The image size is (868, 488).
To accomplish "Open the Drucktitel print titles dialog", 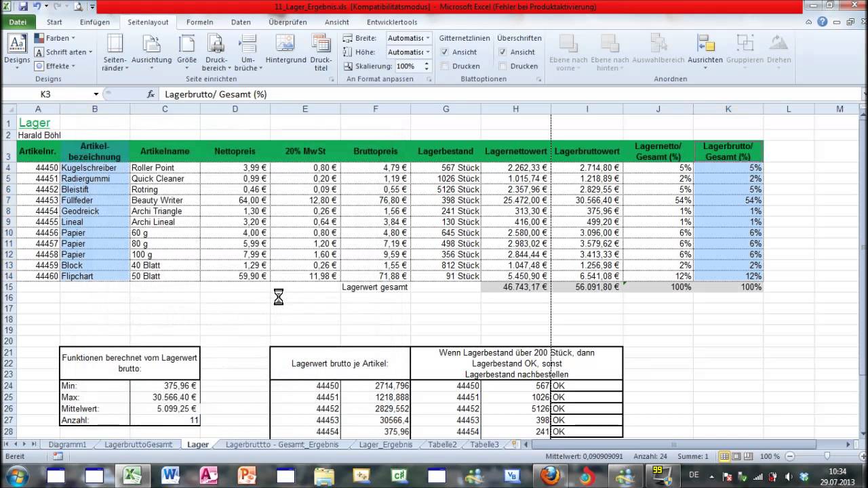I will point(321,53).
